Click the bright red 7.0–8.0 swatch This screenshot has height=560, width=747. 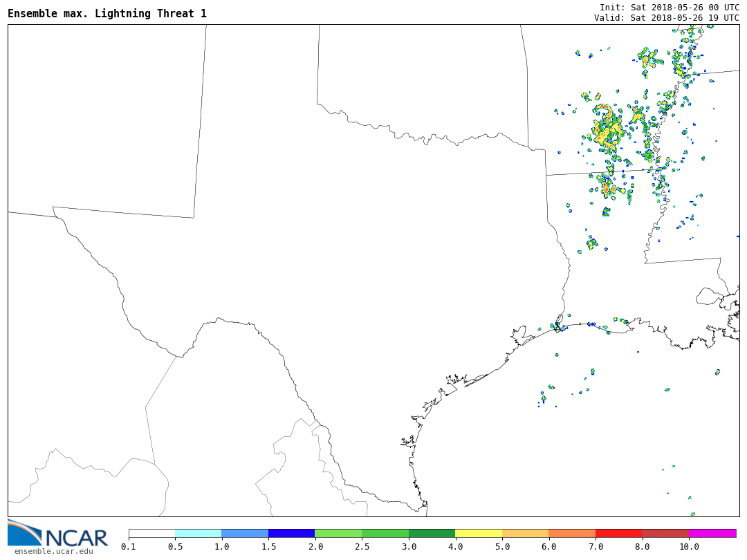click(x=618, y=534)
